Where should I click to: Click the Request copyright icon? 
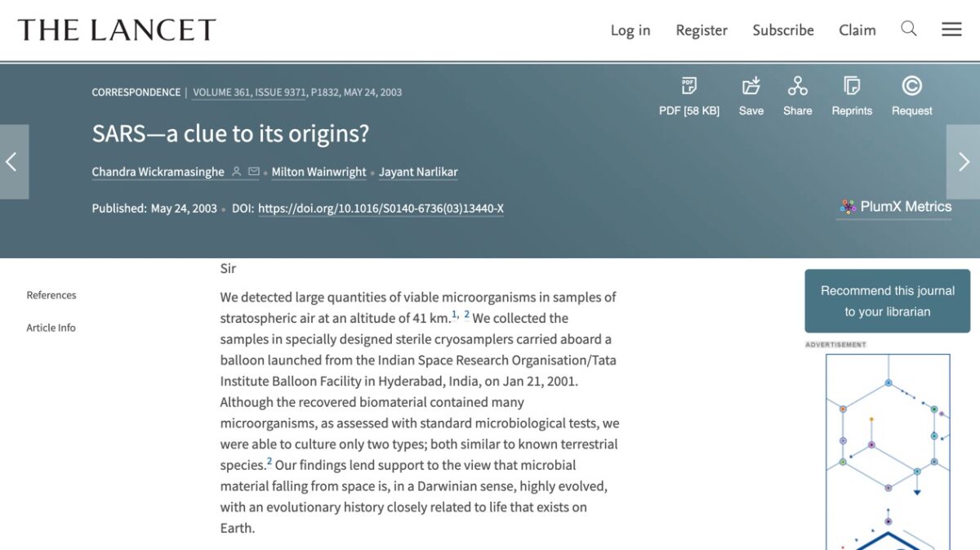click(911, 86)
